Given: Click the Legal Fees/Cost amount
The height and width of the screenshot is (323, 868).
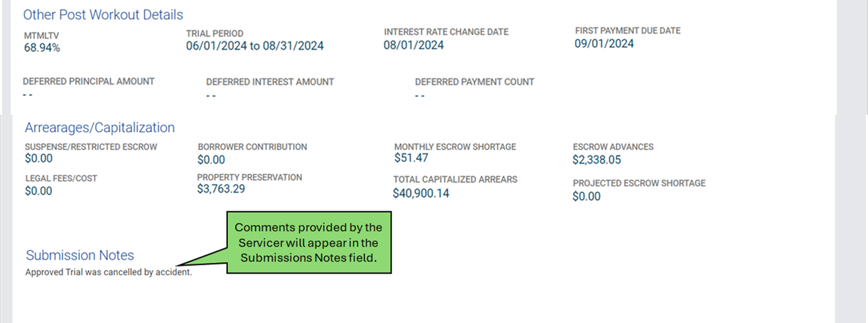Looking at the screenshot, I should coord(39,191).
